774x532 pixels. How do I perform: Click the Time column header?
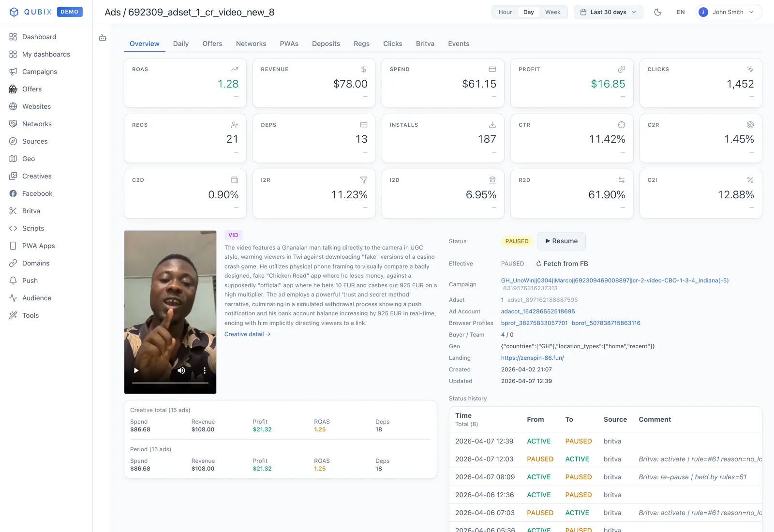[x=463, y=415]
